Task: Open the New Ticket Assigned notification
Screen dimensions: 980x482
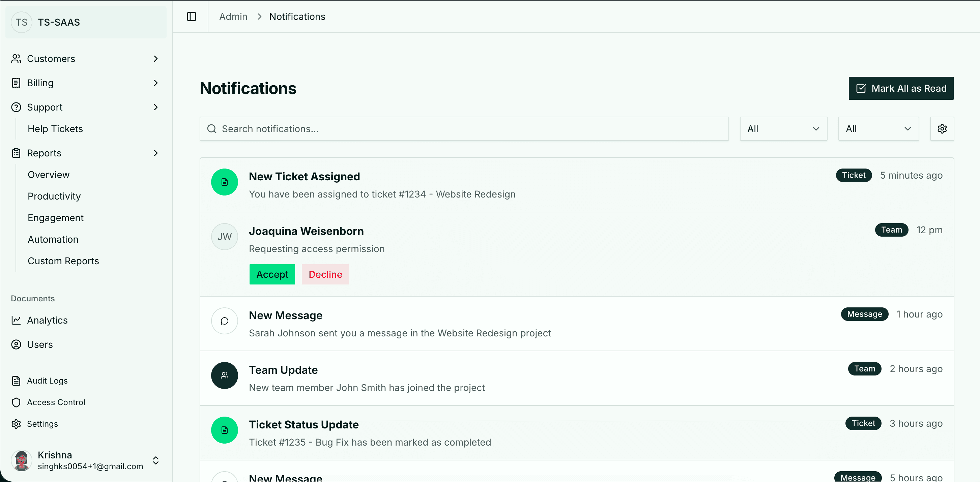Action: (577, 185)
